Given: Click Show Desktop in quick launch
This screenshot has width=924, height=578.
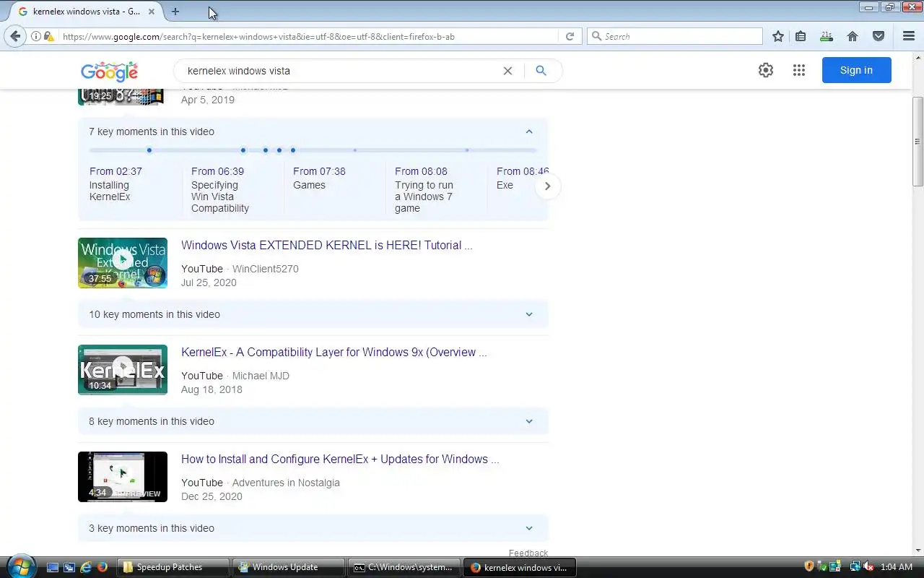Looking at the screenshot, I should pyautogui.click(x=53, y=567).
